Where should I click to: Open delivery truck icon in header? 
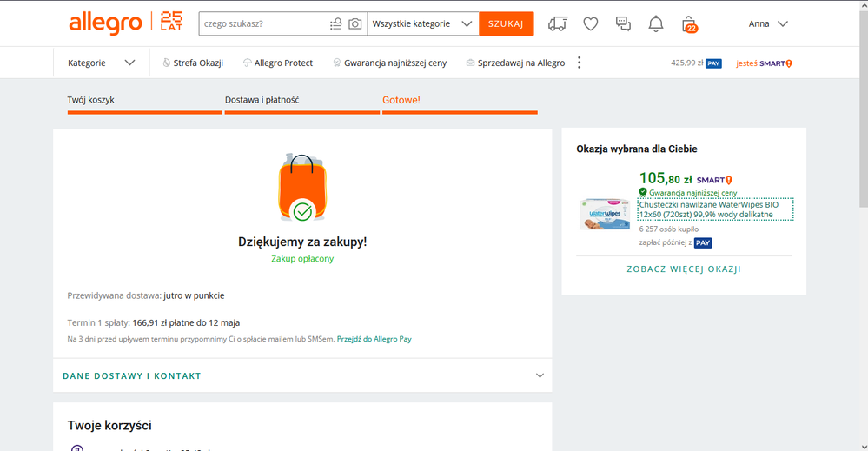click(x=558, y=24)
